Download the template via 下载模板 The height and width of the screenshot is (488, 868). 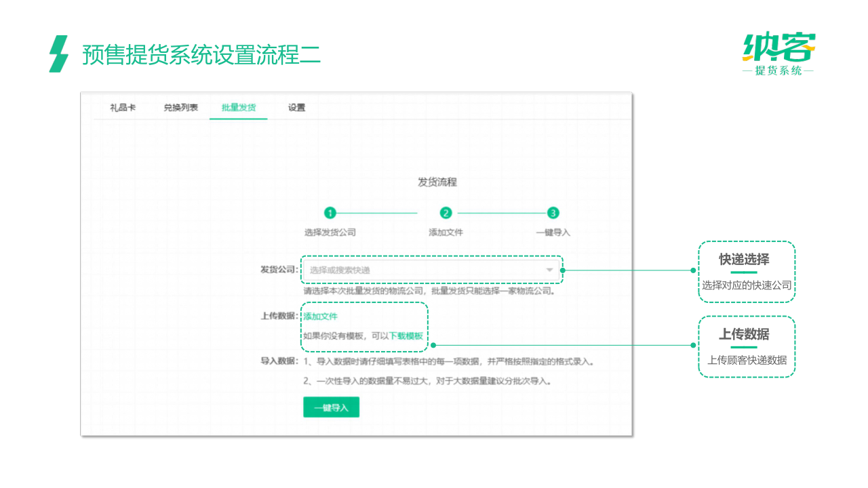[406, 336]
